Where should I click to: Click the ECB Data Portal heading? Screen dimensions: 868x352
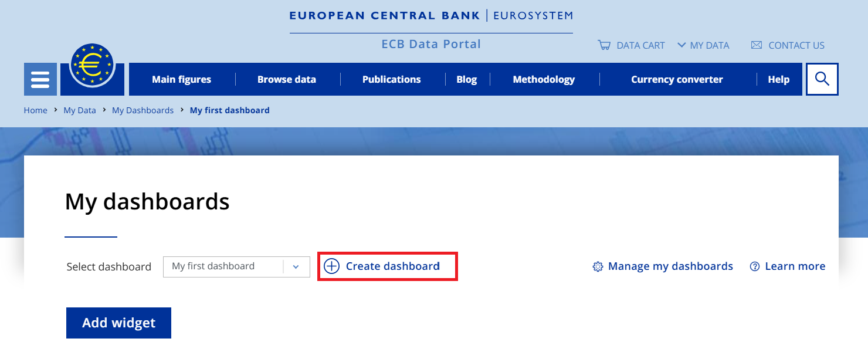[x=431, y=43]
